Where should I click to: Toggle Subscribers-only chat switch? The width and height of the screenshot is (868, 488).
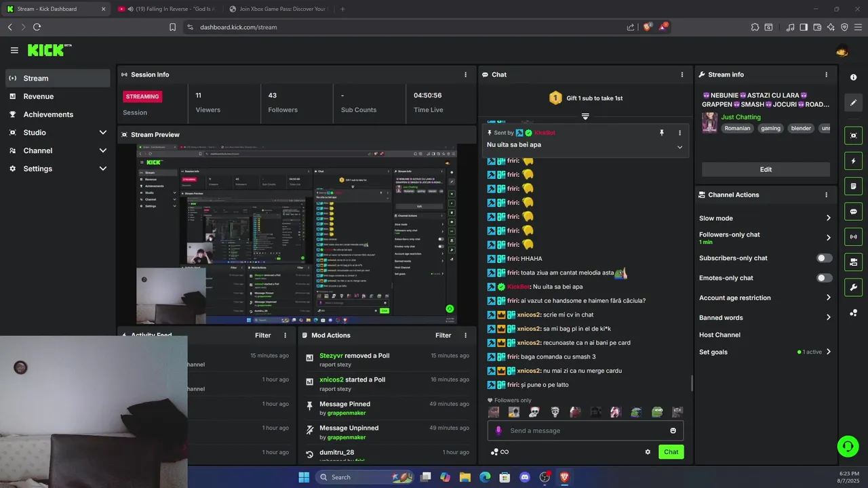tap(825, 258)
